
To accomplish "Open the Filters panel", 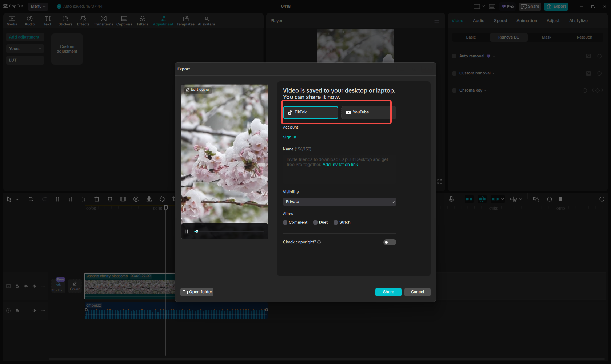I will [143, 20].
